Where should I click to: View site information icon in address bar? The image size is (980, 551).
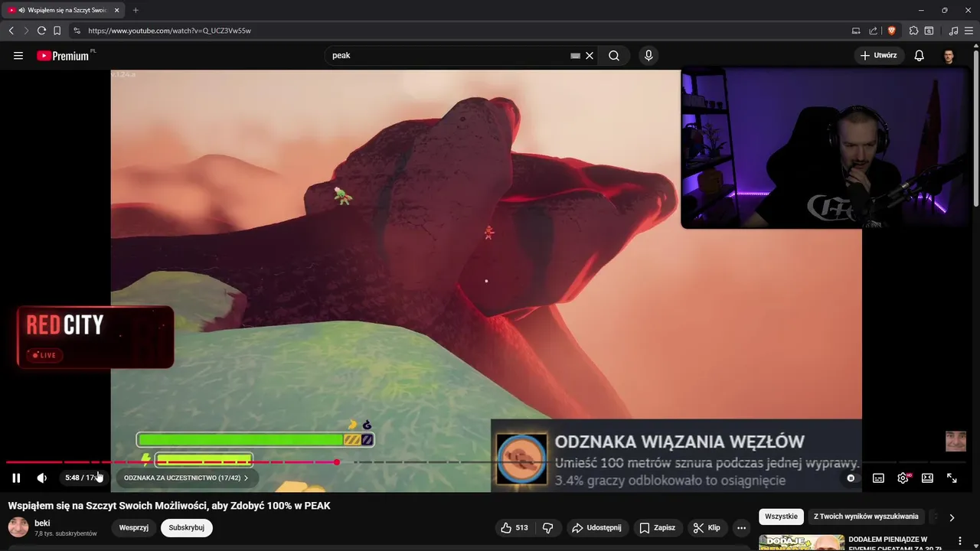click(x=77, y=31)
